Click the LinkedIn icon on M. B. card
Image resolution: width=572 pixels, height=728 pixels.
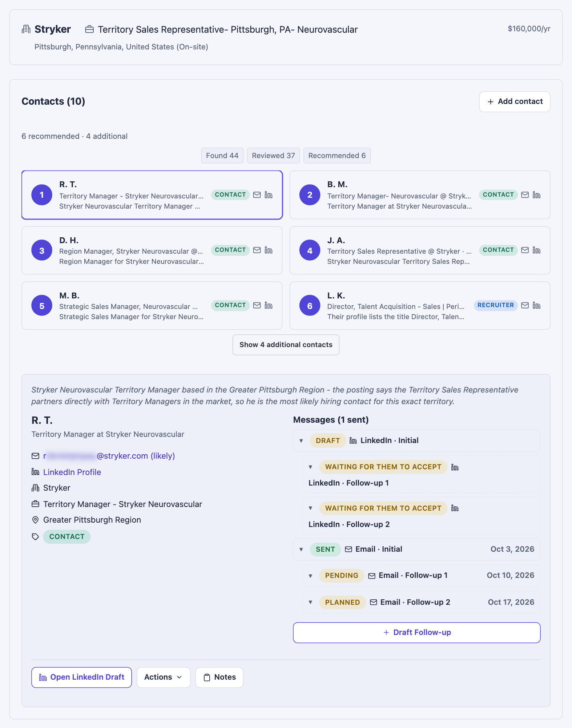[269, 305]
